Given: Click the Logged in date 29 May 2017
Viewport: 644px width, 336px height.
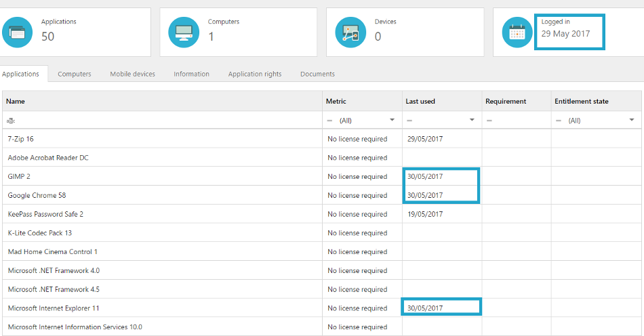Looking at the screenshot, I should click(x=565, y=34).
